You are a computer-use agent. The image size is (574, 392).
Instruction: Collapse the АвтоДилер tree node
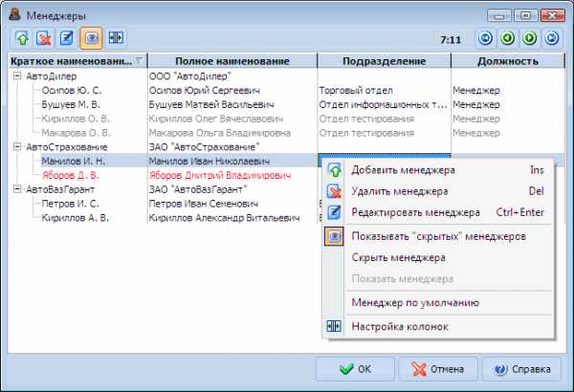[18, 76]
